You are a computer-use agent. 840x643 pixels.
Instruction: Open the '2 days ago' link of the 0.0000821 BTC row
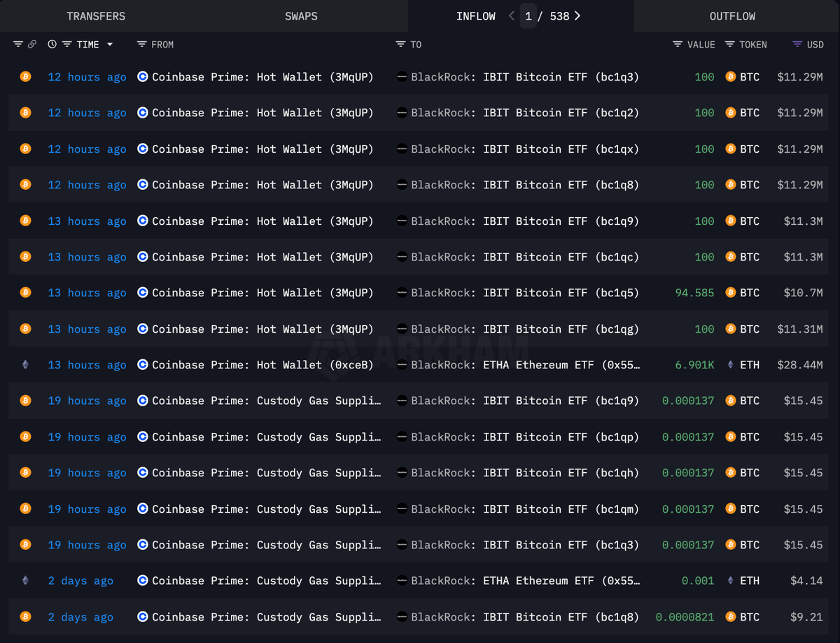(x=80, y=617)
